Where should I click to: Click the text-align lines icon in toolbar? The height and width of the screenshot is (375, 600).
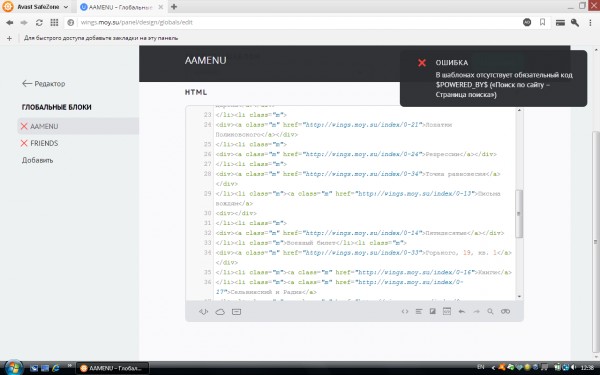point(419,311)
